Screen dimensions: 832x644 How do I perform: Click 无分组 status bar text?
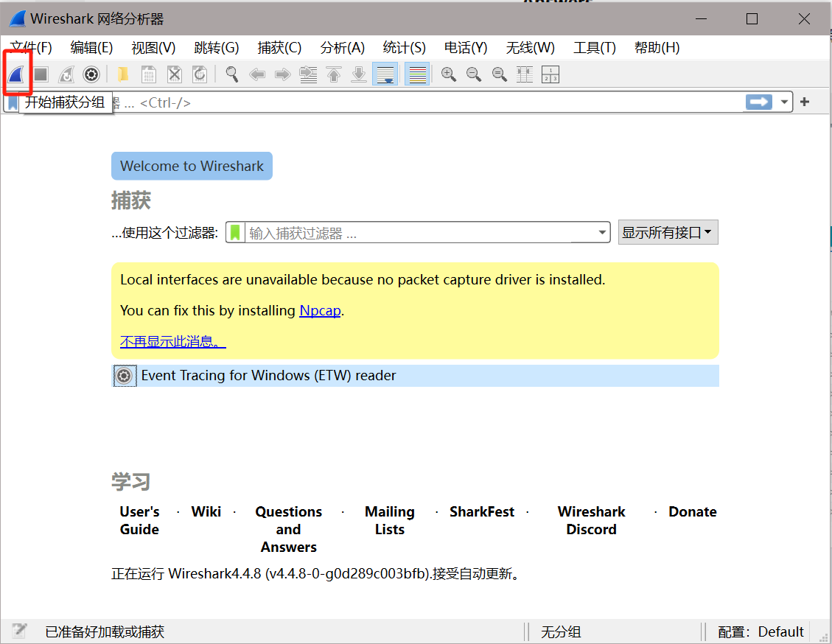click(x=561, y=631)
